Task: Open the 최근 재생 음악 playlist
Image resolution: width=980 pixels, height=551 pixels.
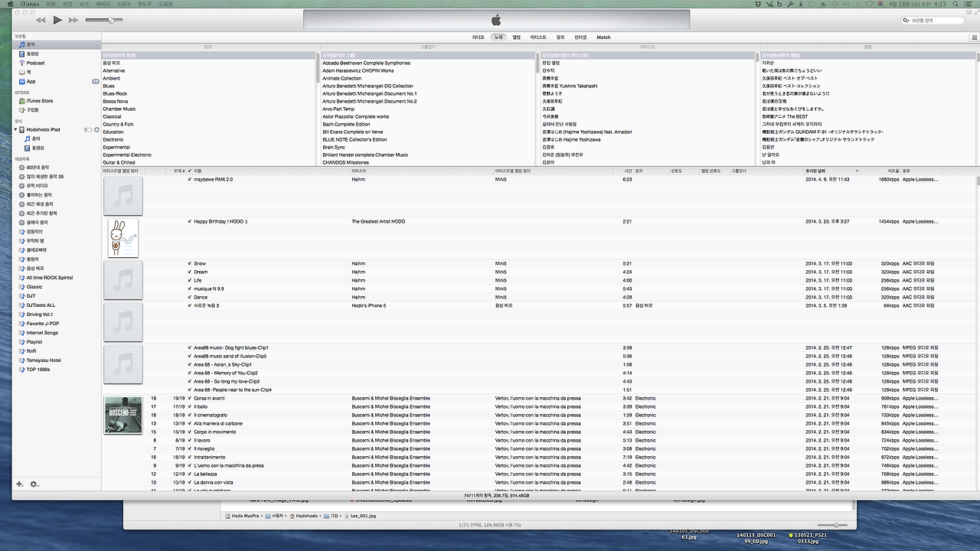Action: [40, 204]
